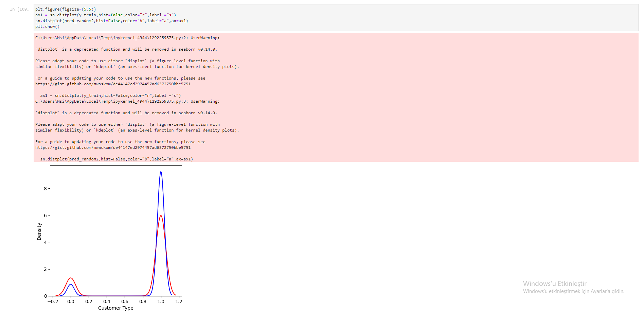The height and width of the screenshot is (311, 644).
Task: Open the second gist.github.com guide link
Action: point(113,148)
